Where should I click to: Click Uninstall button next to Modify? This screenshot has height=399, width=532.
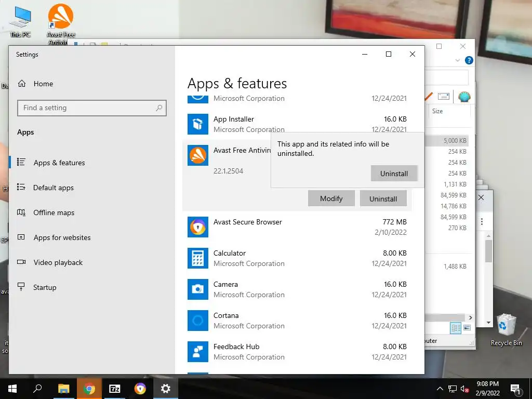point(383,198)
